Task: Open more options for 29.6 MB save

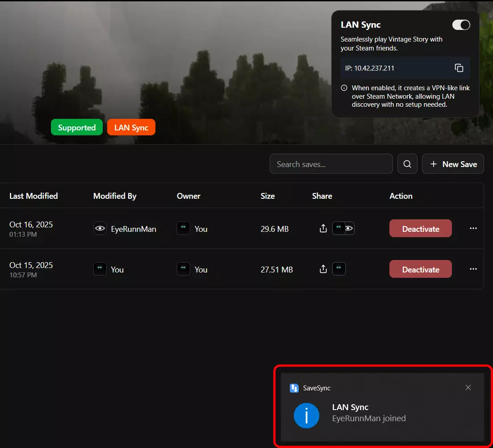Action: tap(473, 228)
